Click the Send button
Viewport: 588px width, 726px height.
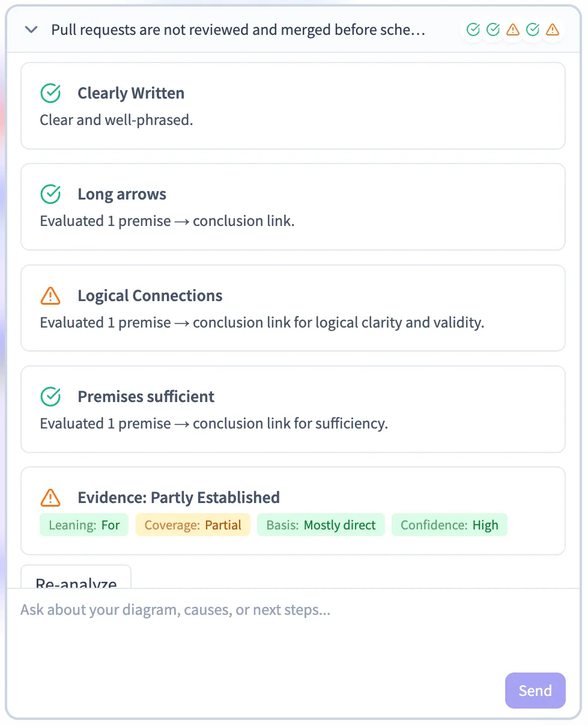click(535, 691)
